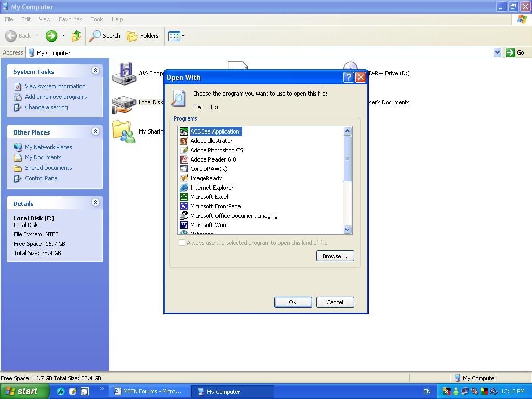Viewport: 532px width, 399px height.
Task: Open the Tools menu
Action: click(97, 19)
